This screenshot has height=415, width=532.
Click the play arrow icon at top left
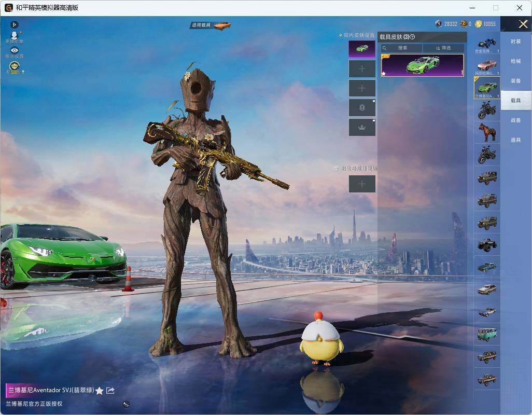(14, 24)
